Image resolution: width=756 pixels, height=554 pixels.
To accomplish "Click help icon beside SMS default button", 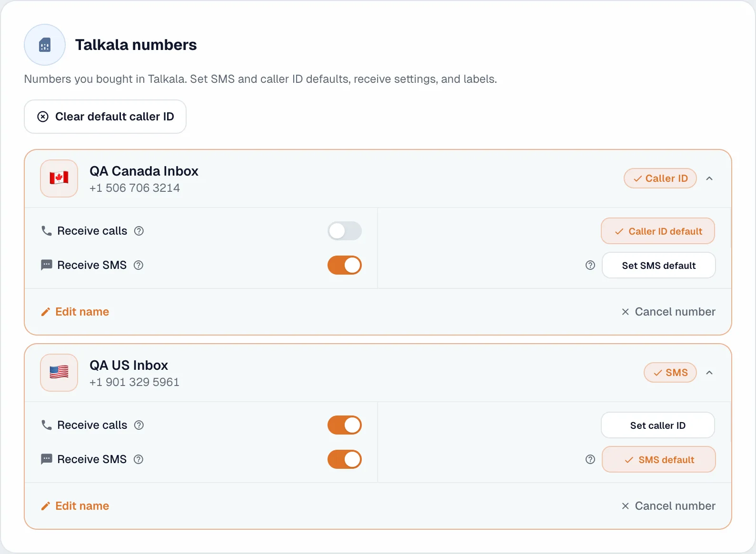I will coord(590,459).
